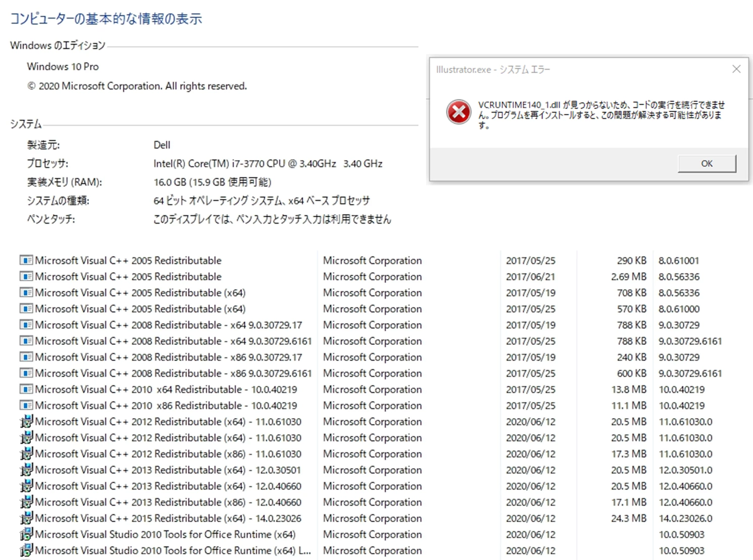
Task: Select Microsoft Visual C++ 2005 Redistributable 8.0.61001 row name
Action: click(x=128, y=261)
